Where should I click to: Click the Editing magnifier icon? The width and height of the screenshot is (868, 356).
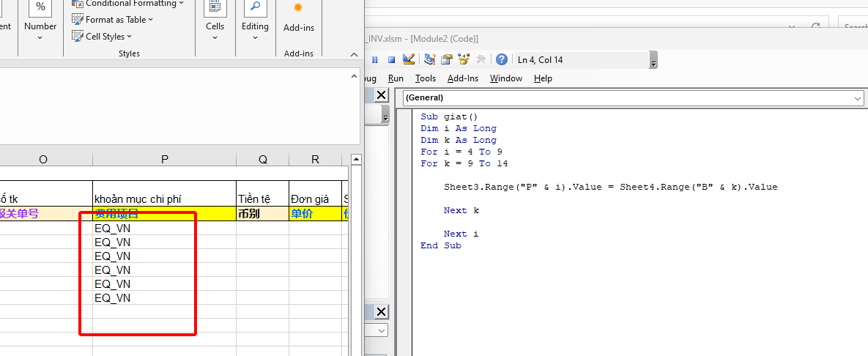click(x=255, y=7)
